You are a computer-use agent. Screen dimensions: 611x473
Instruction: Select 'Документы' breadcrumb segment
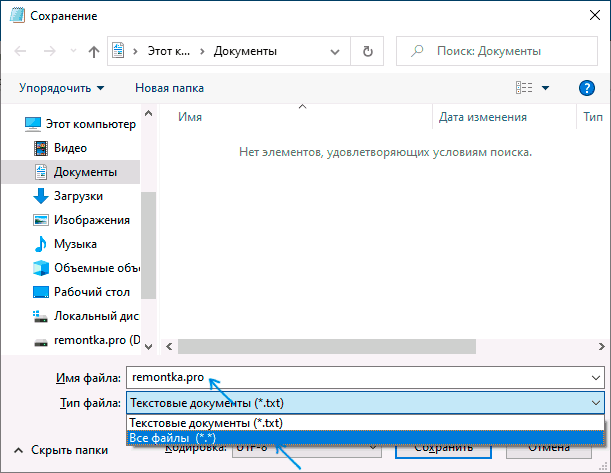click(245, 51)
